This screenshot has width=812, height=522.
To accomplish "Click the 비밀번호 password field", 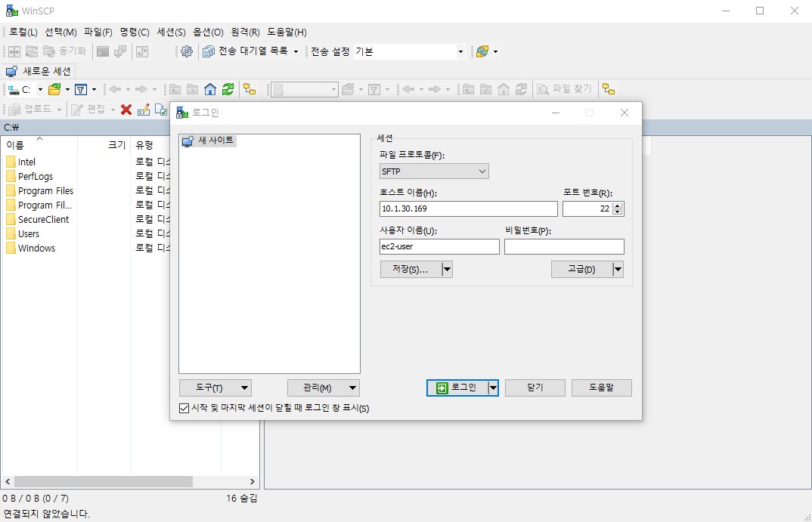I will [x=564, y=246].
